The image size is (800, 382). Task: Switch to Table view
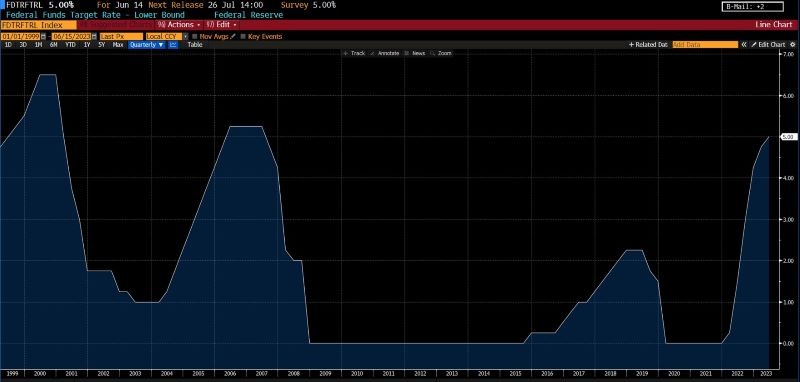[x=195, y=45]
